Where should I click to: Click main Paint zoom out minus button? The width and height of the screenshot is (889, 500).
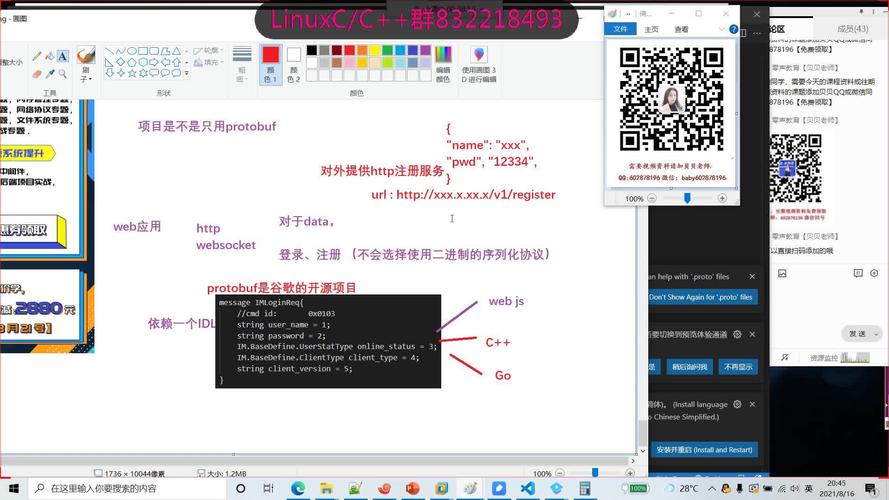(560, 473)
